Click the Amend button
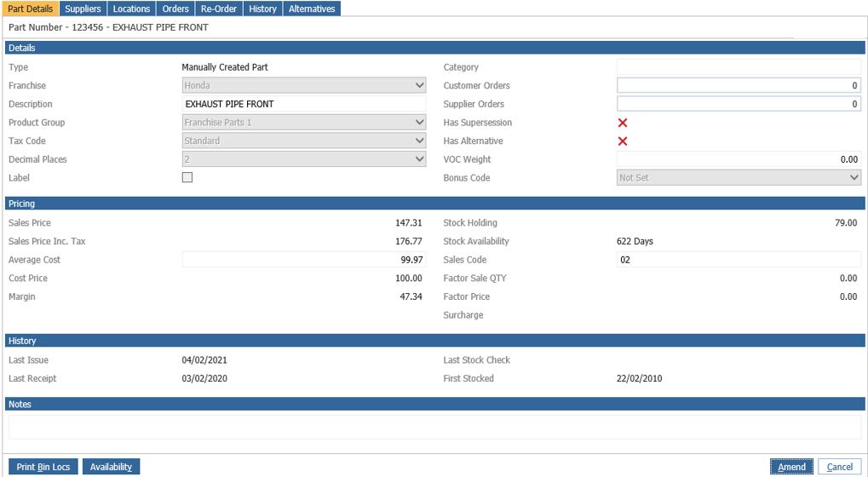868x477 pixels. pyautogui.click(x=791, y=467)
